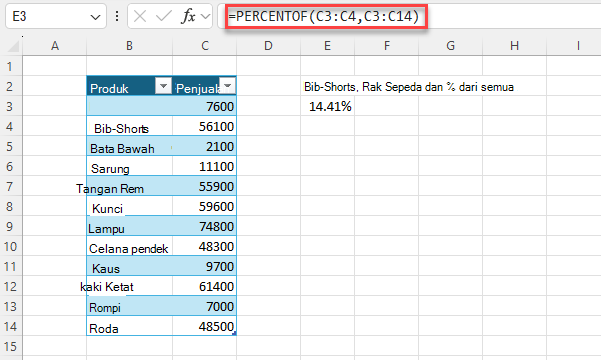Viewport: 601px width, 360px height.
Task: Click the kaki Ketat product cell
Action: coord(130,286)
